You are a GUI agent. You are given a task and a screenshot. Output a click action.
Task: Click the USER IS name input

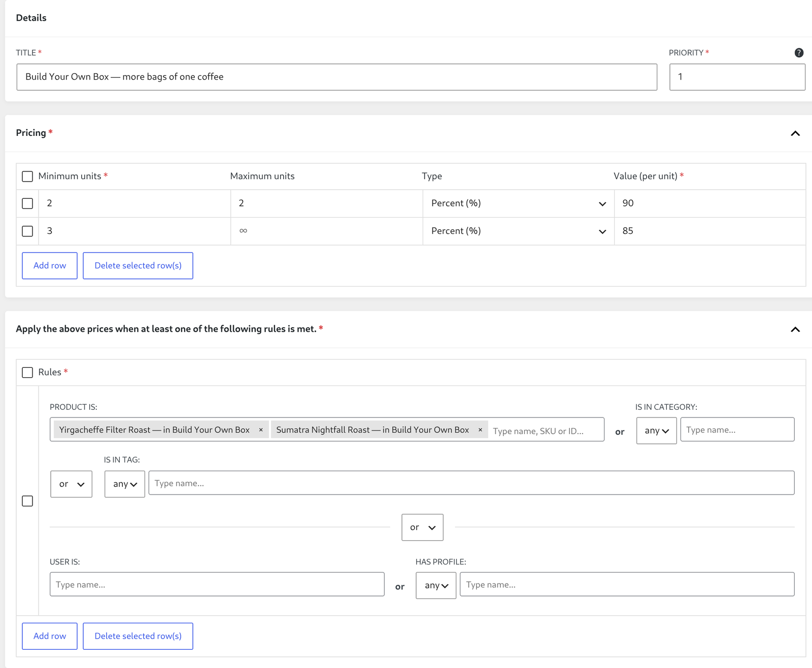coord(217,584)
